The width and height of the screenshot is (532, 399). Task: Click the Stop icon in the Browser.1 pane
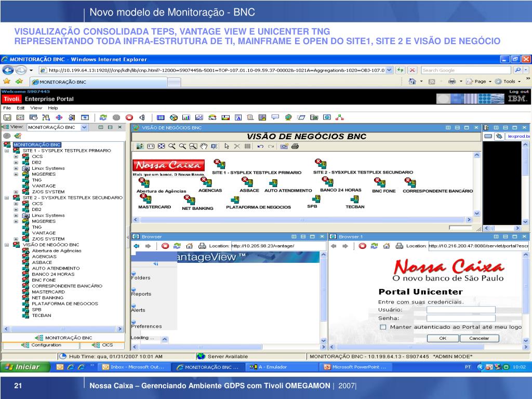point(362,246)
